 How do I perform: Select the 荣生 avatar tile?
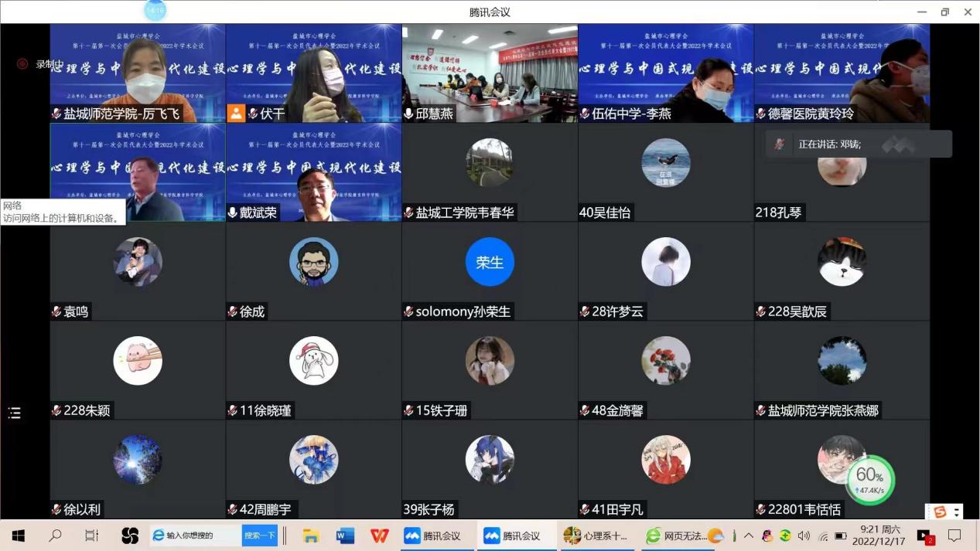pyautogui.click(x=490, y=263)
